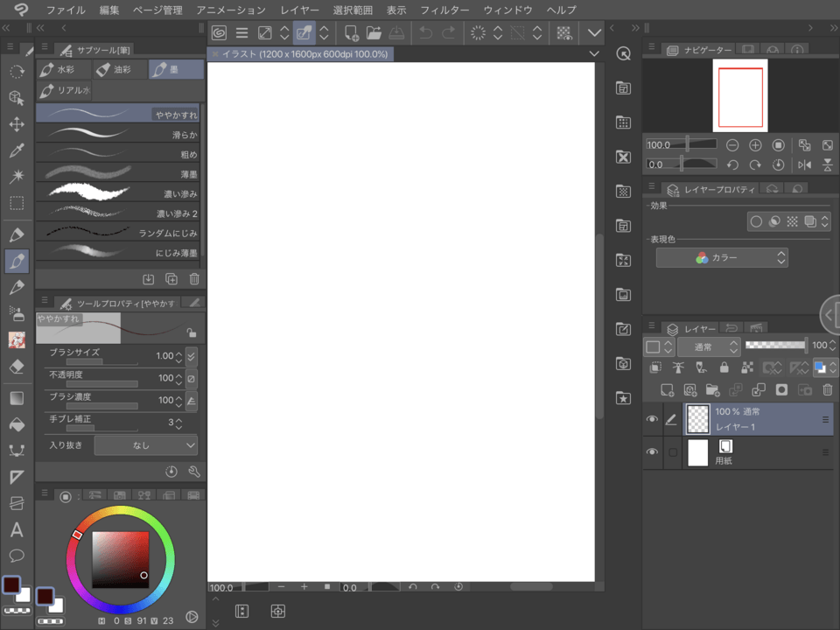Select the Move layer tool
This screenshot has height=630, width=840.
pyautogui.click(x=17, y=124)
